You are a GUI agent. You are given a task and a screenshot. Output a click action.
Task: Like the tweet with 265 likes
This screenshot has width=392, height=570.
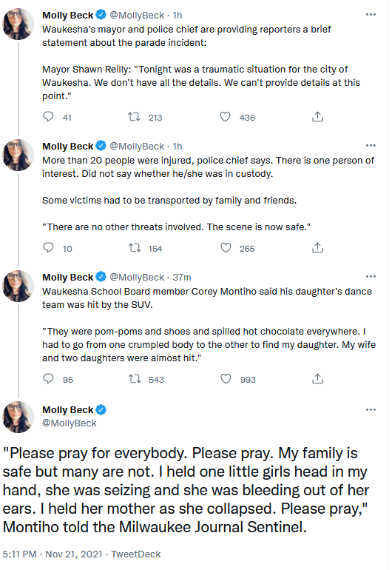[226, 248]
